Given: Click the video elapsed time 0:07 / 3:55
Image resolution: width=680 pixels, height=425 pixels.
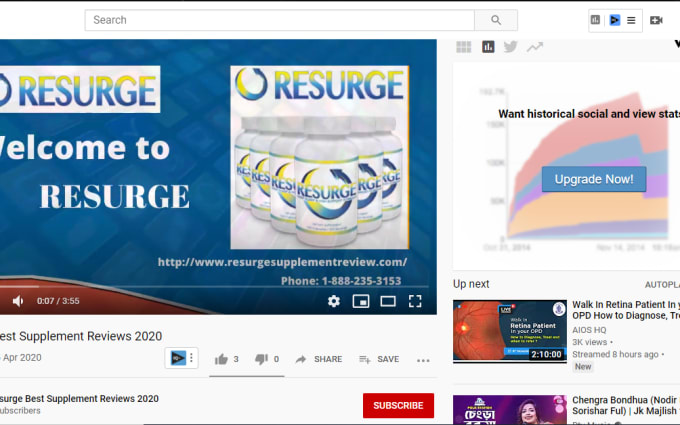Looking at the screenshot, I should click(x=58, y=301).
